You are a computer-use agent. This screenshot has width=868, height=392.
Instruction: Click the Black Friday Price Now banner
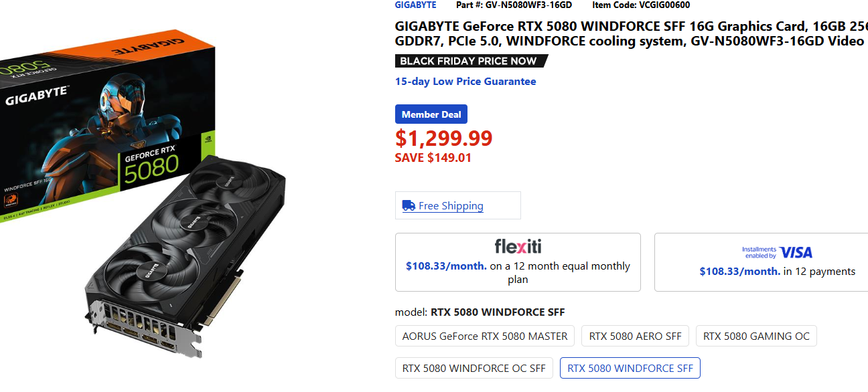tap(469, 61)
